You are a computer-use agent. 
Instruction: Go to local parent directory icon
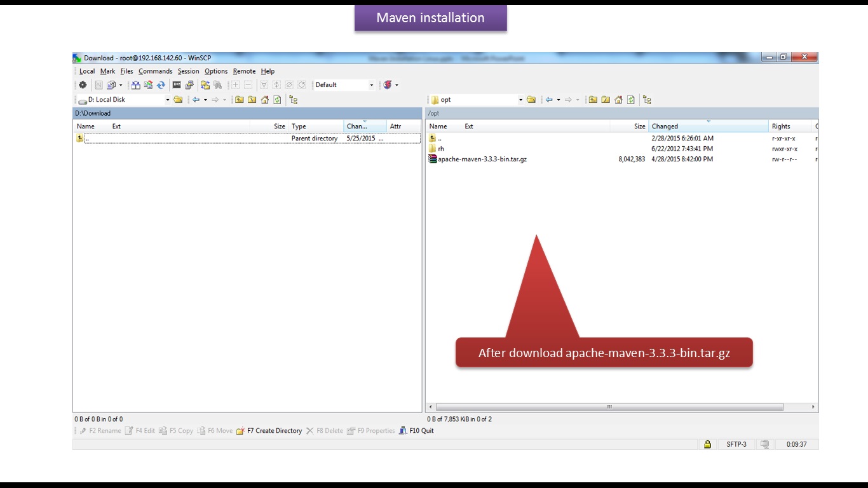[x=239, y=100]
